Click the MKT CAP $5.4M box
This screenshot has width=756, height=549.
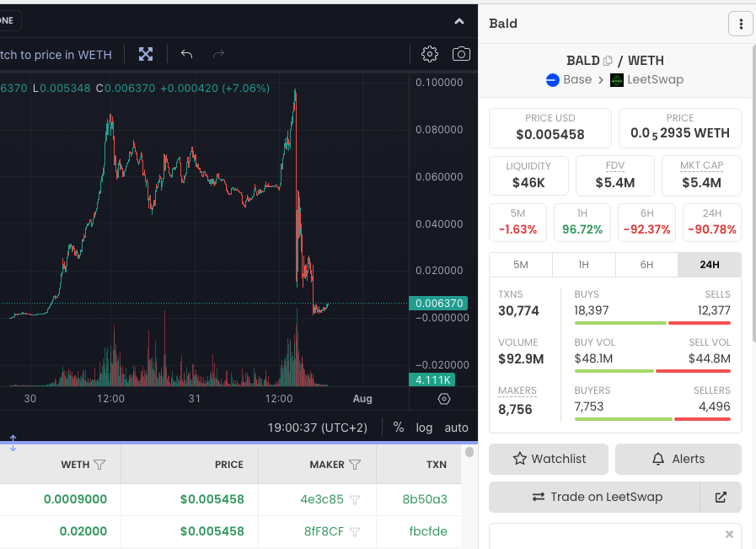coord(701,175)
